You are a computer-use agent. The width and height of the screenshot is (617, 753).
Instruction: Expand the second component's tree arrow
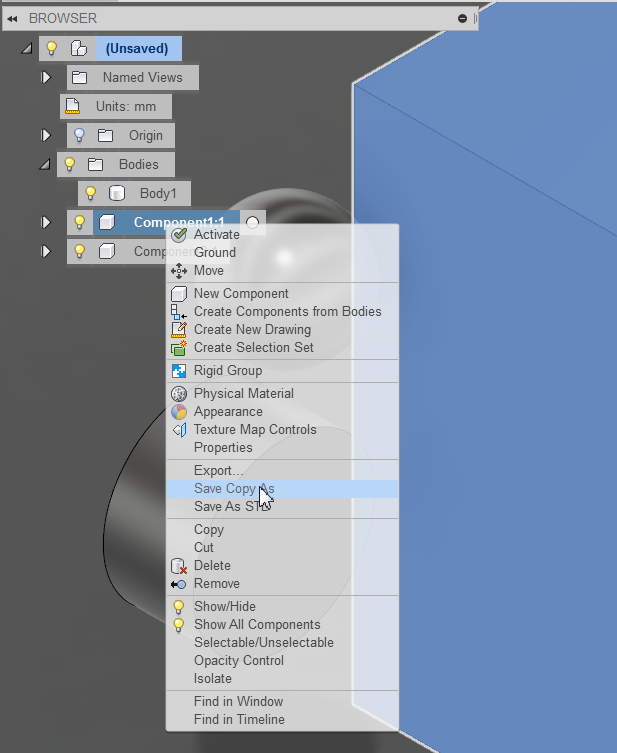click(x=46, y=251)
